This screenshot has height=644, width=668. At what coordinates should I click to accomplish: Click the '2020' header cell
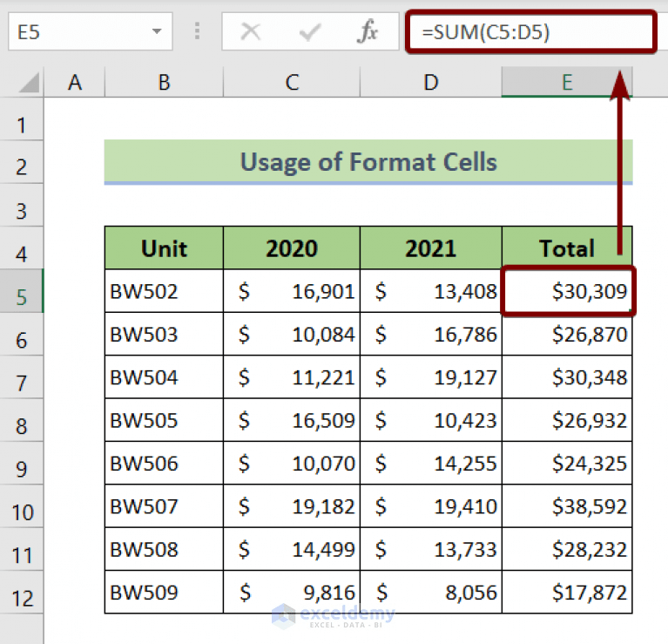(x=292, y=248)
